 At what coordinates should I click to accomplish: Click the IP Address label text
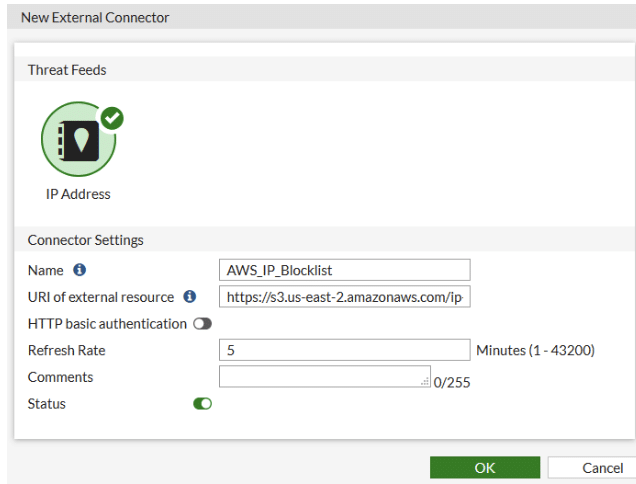(78, 194)
